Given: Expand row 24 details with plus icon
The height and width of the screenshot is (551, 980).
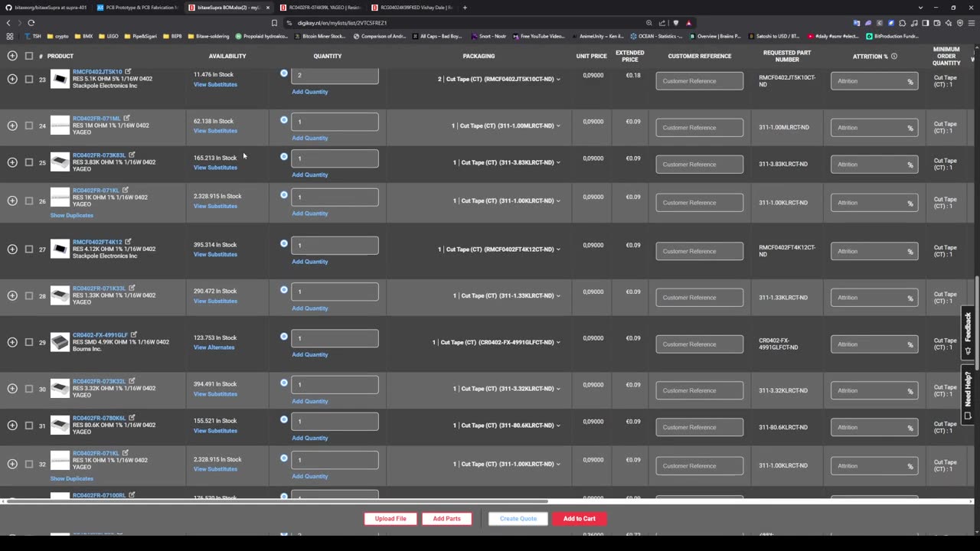Looking at the screenshot, I should click(x=12, y=126).
